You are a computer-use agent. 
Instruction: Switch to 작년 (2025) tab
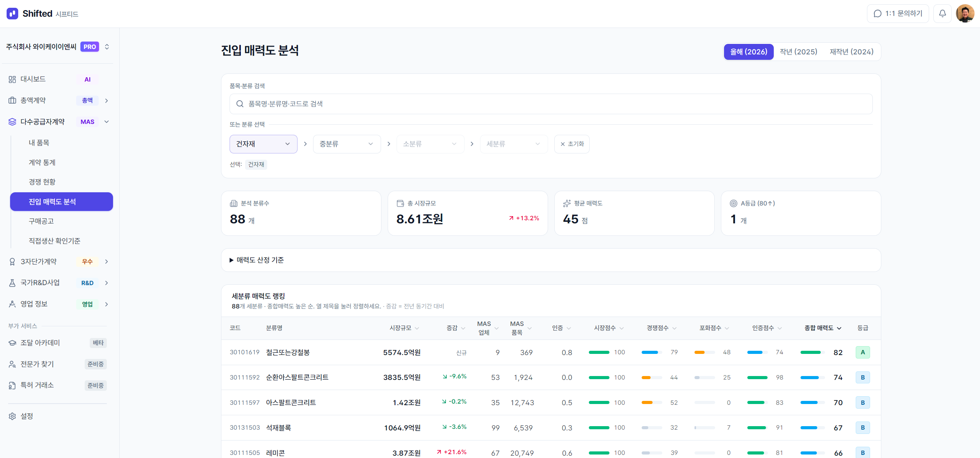coord(799,52)
